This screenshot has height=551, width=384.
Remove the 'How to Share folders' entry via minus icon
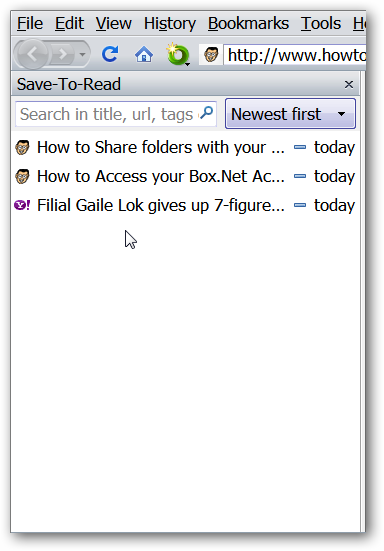pyautogui.click(x=300, y=147)
